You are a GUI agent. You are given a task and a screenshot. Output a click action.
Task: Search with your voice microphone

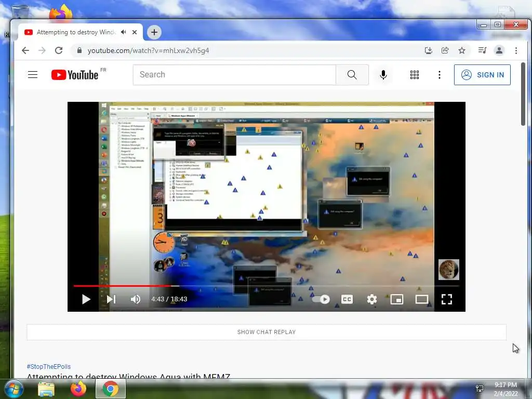point(383,75)
